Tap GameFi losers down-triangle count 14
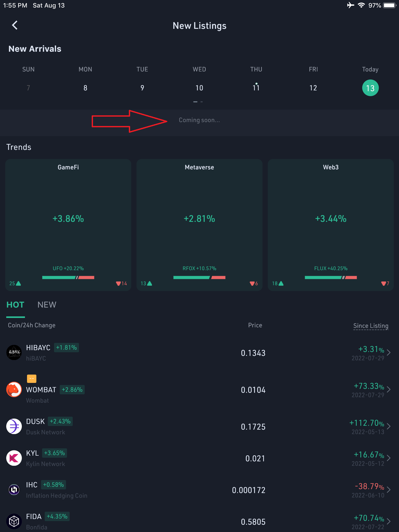 [121, 283]
